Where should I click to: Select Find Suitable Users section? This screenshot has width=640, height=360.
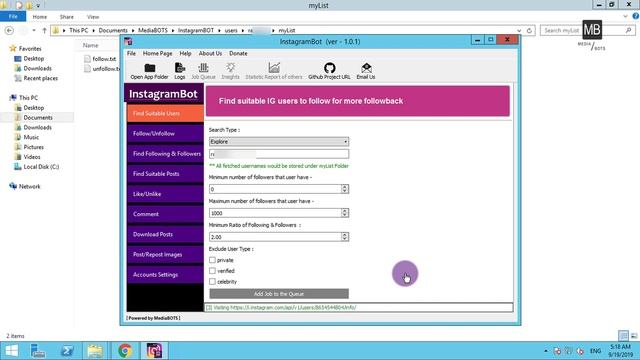[165, 113]
